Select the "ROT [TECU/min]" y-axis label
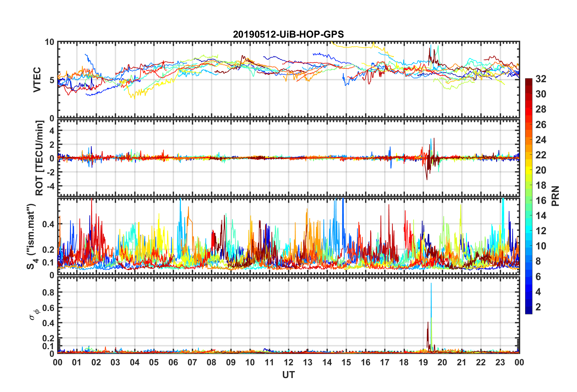The height and width of the screenshot is (392, 577). (39, 158)
